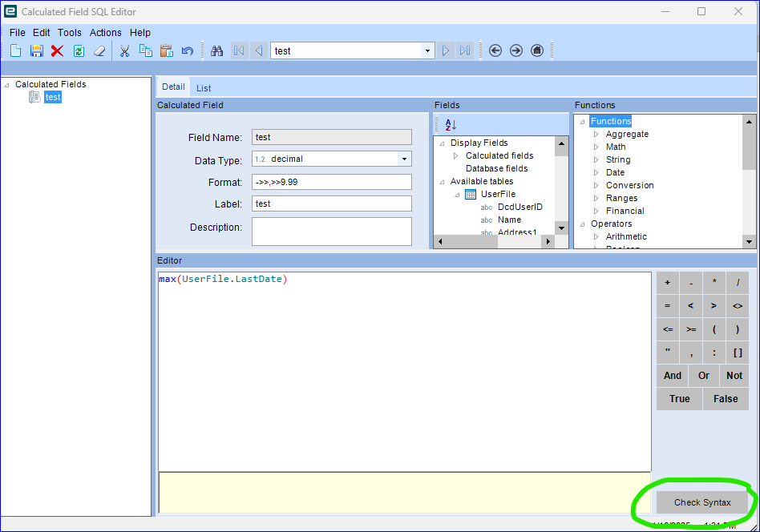This screenshot has height=532, width=760.
Task: Open the Help menu
Action: 140,33
